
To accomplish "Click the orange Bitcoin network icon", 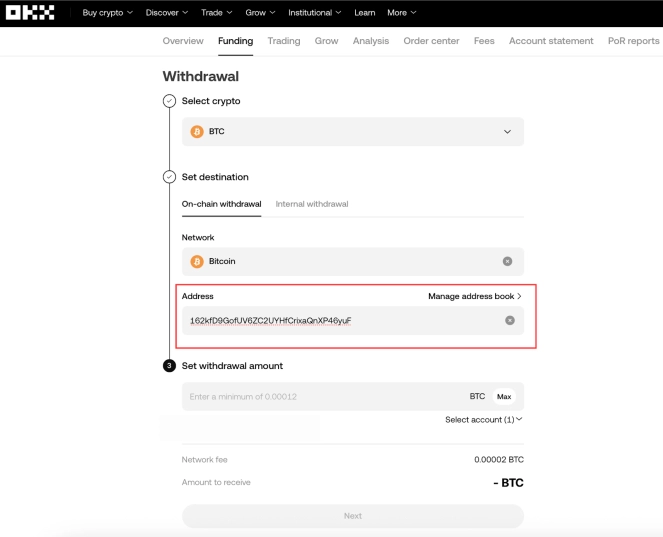I will click(197, 261).
